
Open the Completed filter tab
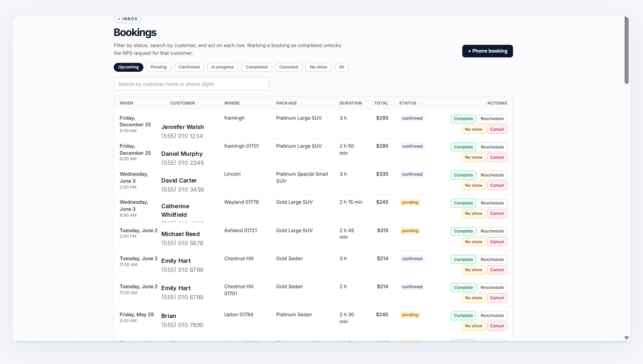[257, 67]
